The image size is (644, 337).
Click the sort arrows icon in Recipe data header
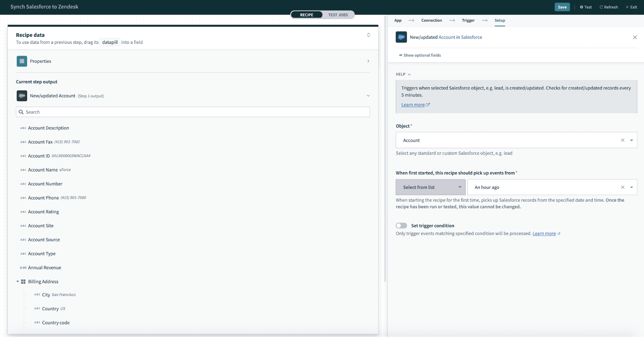pos(368,35)
